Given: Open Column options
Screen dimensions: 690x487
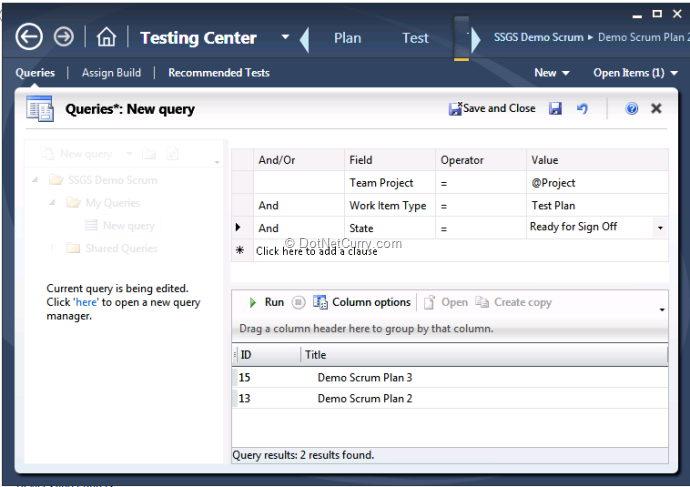Looking at the screenshot, I should tap(362, 302).
